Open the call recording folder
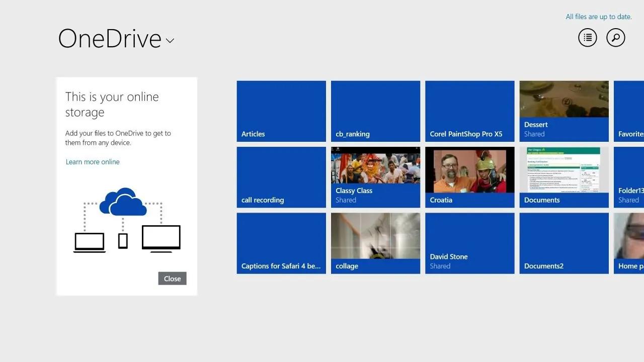The width and height of the screenshot is (644, 362). coord(281,177)
